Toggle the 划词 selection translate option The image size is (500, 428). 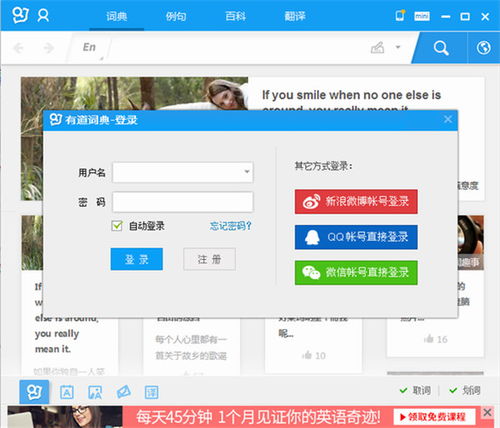point(465,390)
